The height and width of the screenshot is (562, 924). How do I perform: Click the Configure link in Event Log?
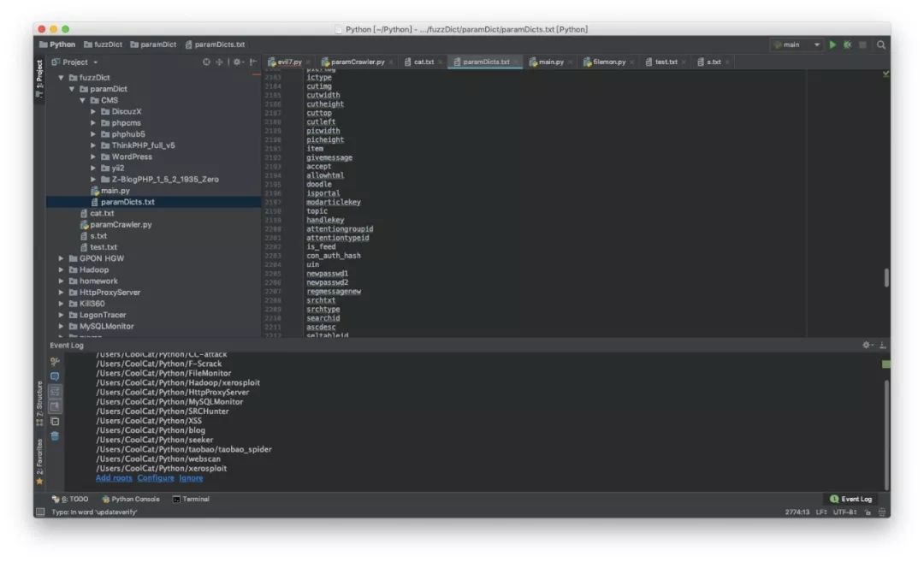156,477
